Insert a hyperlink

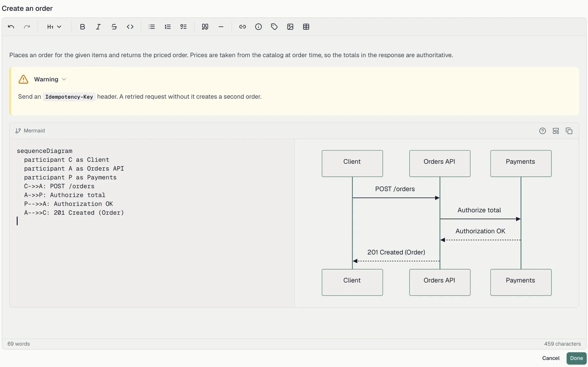[242, 27]
